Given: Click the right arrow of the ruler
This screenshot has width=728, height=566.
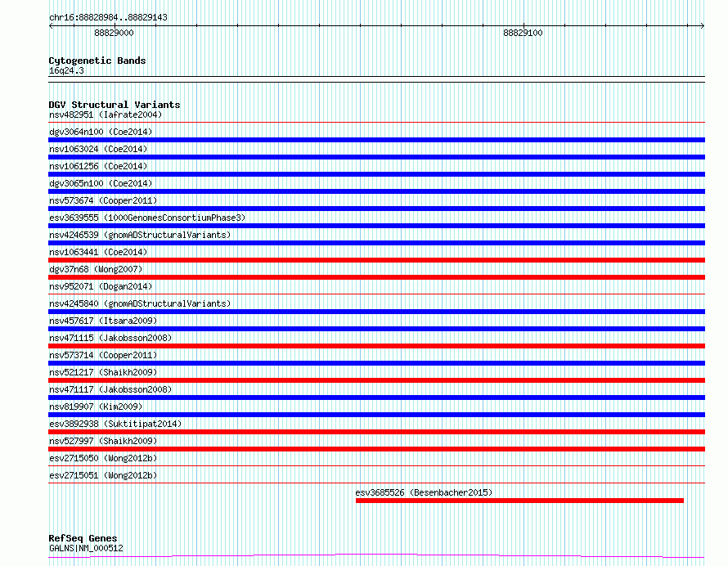Looking at the screenshot, I should [x=702, y=26].
